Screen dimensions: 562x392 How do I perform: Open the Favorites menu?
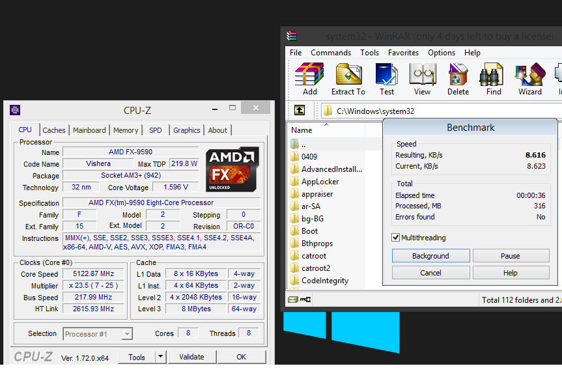403,53
